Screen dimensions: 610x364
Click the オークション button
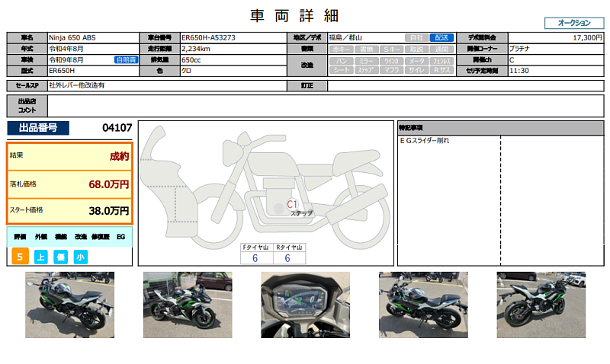point(574,23)
